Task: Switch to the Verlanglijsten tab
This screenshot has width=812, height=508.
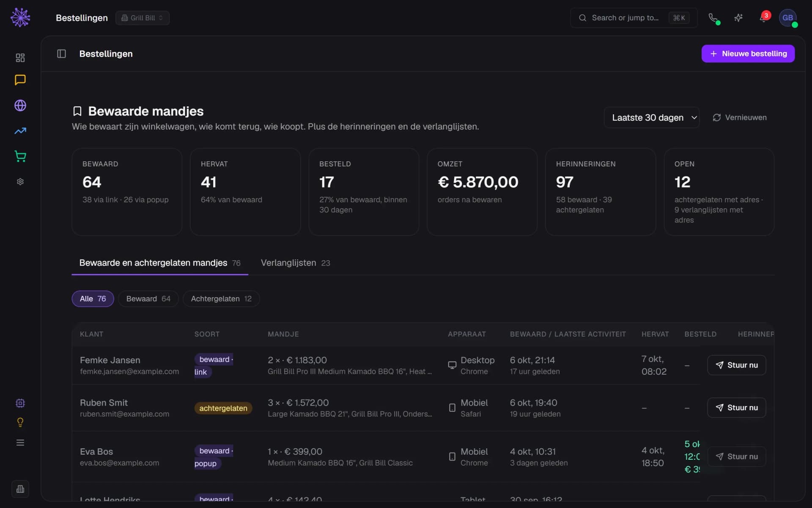Action: 295,263
